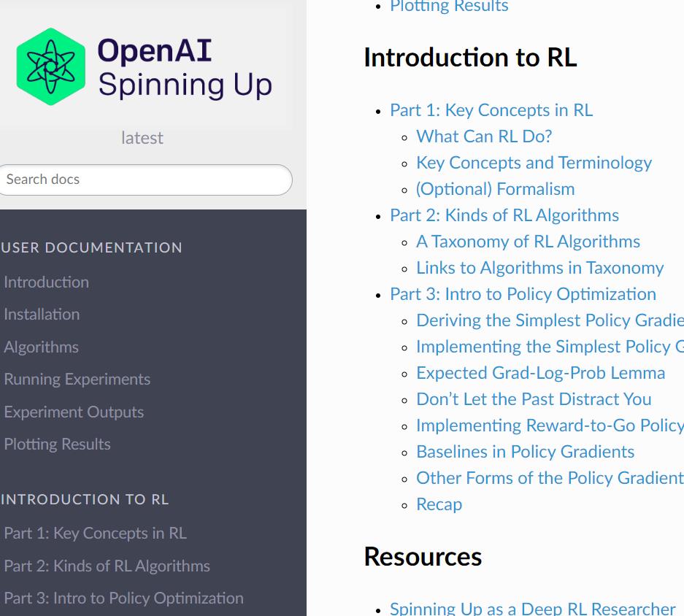
Task: Open Links to Algorithms in Taxonomy
Action: coord(539,268)
